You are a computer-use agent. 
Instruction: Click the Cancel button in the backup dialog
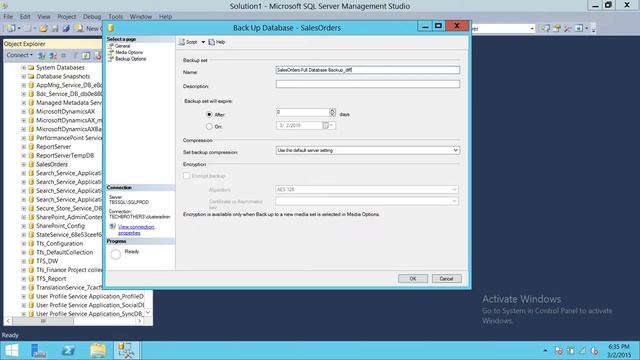447,279
